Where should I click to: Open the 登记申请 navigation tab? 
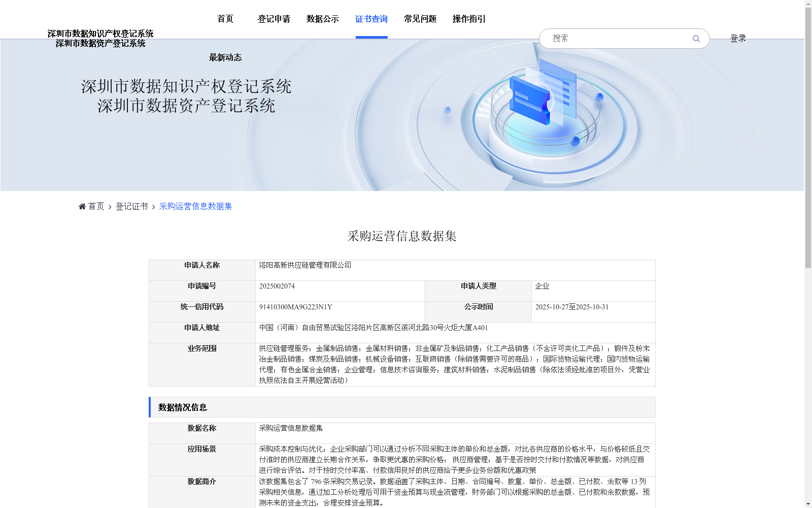[x=274, y=19]
